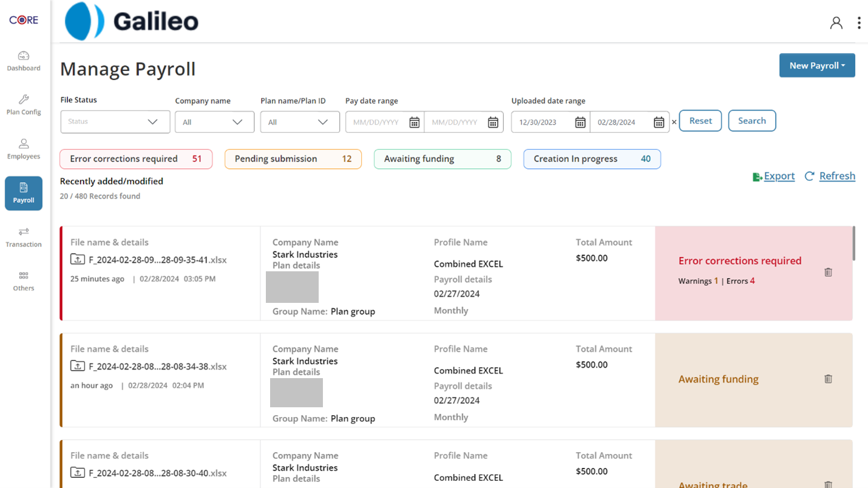Screen dimensions: 868x488
Task: Delete the Error corrections required payroll
Action: click(x=828, y=272)
